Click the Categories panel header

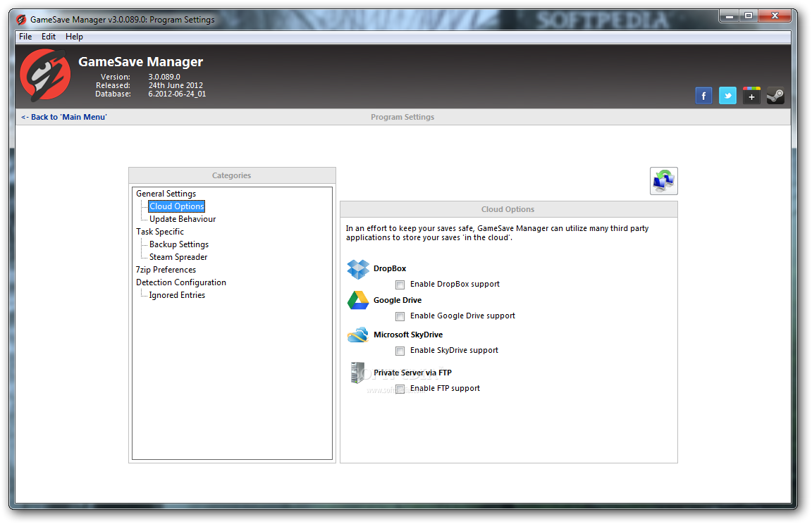click(231, 175)
